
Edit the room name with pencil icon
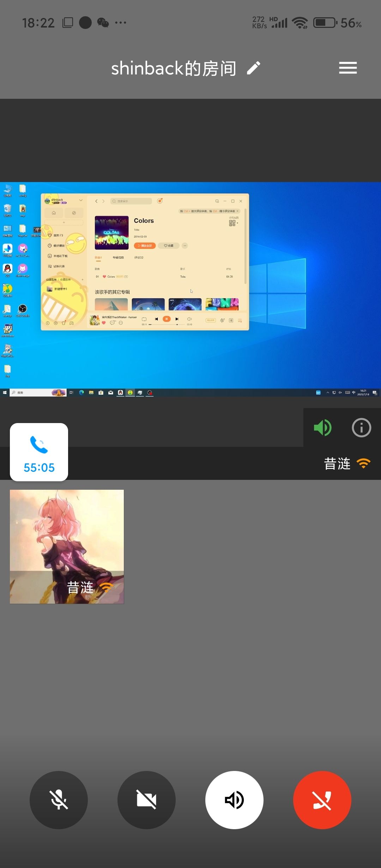[x=253, y=68]
